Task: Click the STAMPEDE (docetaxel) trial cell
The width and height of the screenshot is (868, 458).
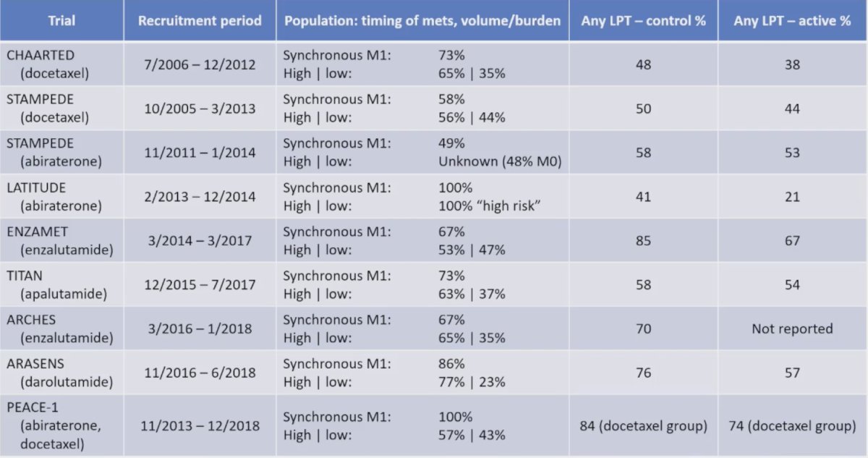Action: [x=61, y=109]
